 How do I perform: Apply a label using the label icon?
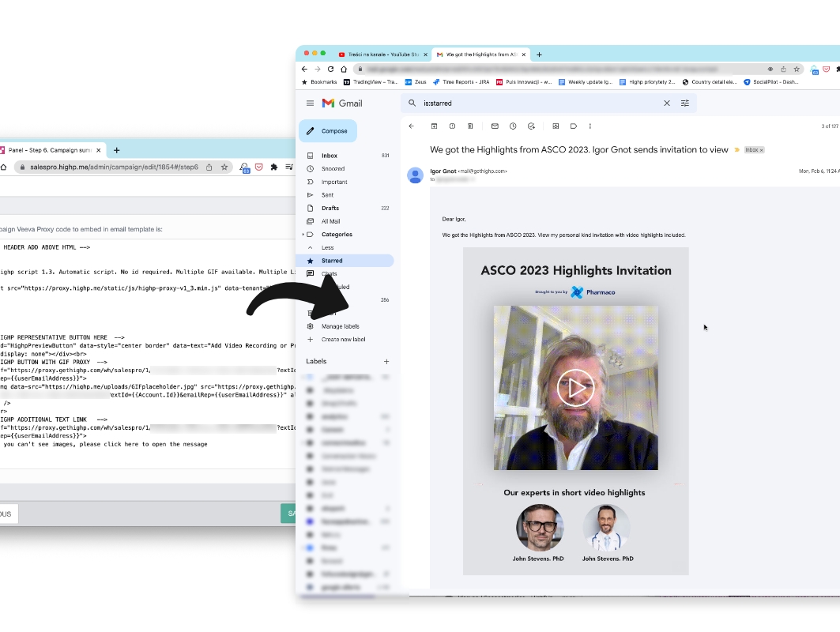574,126
